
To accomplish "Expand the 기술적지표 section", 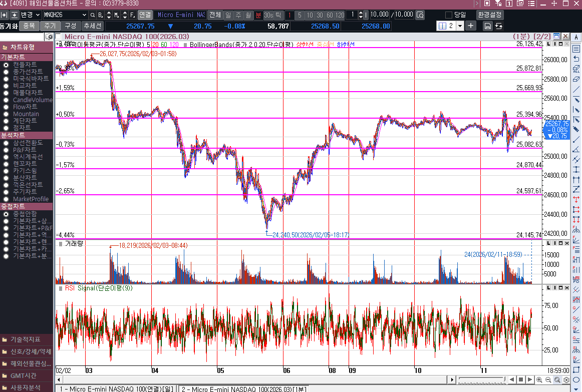I will pyautogui.click(x=26, y=339).
